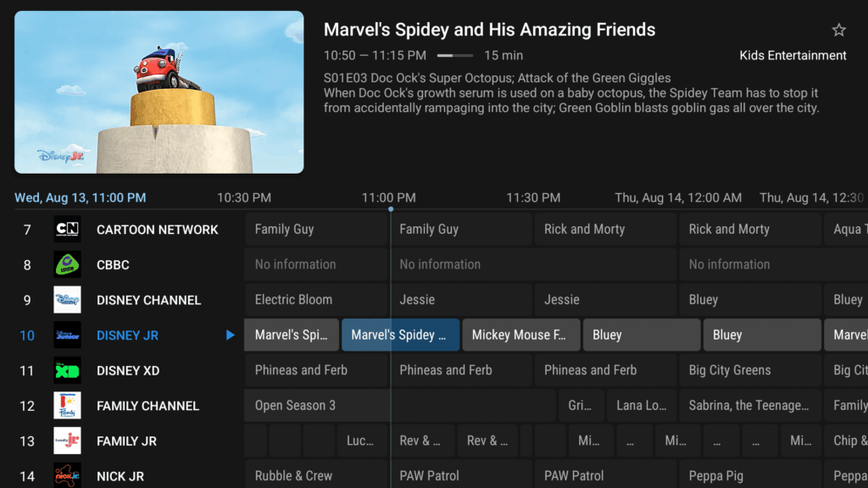Viewport: 868px width, 488px height.
Task: Click the CARTOON NETWORK channel name
Action: pyautogui.click(x=157, y=230)
